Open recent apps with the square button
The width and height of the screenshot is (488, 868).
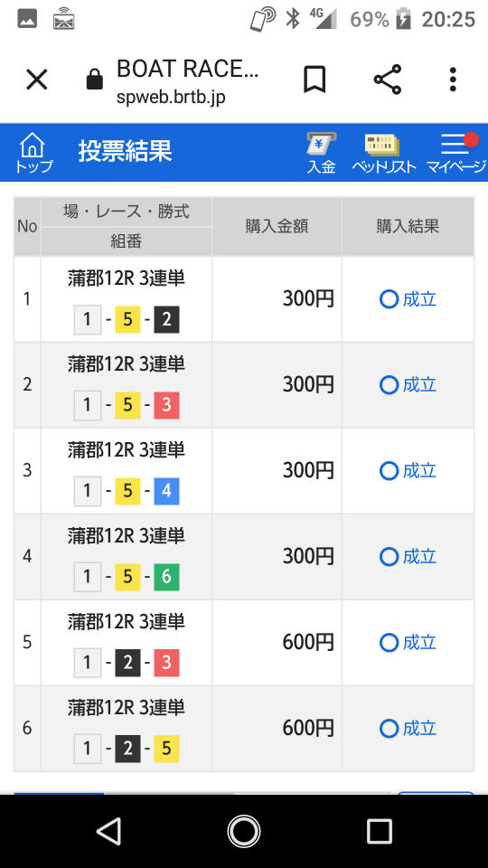click(x=379, y=832)
